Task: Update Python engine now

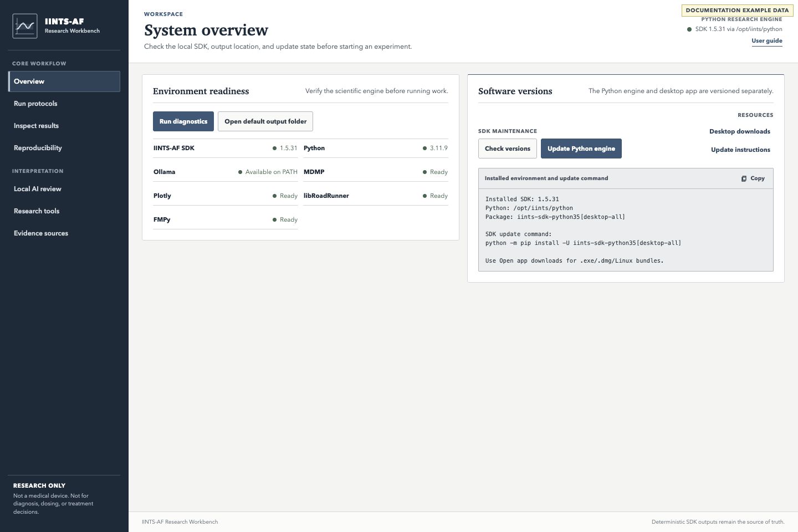Action: click(581, 149)
